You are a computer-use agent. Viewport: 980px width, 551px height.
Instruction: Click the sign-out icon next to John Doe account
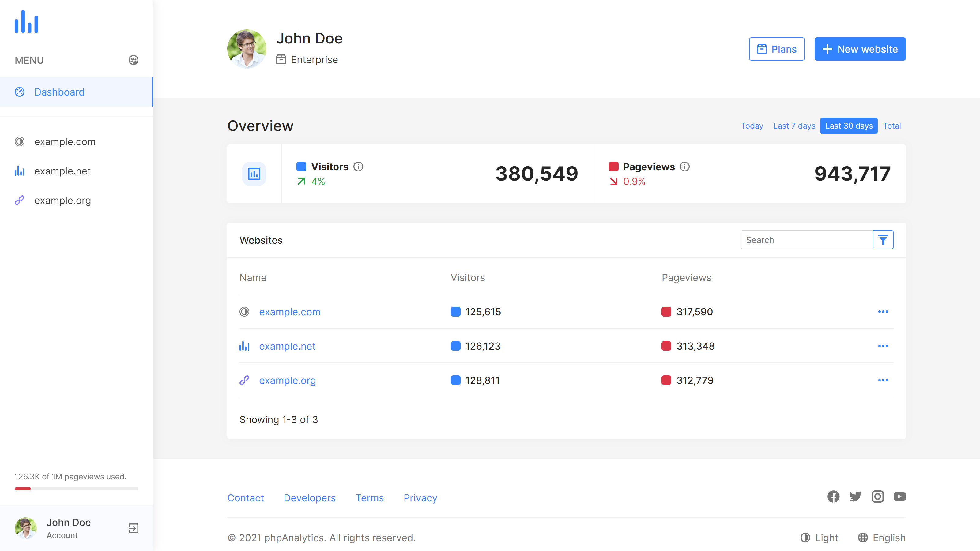click(x=133, y=528)
